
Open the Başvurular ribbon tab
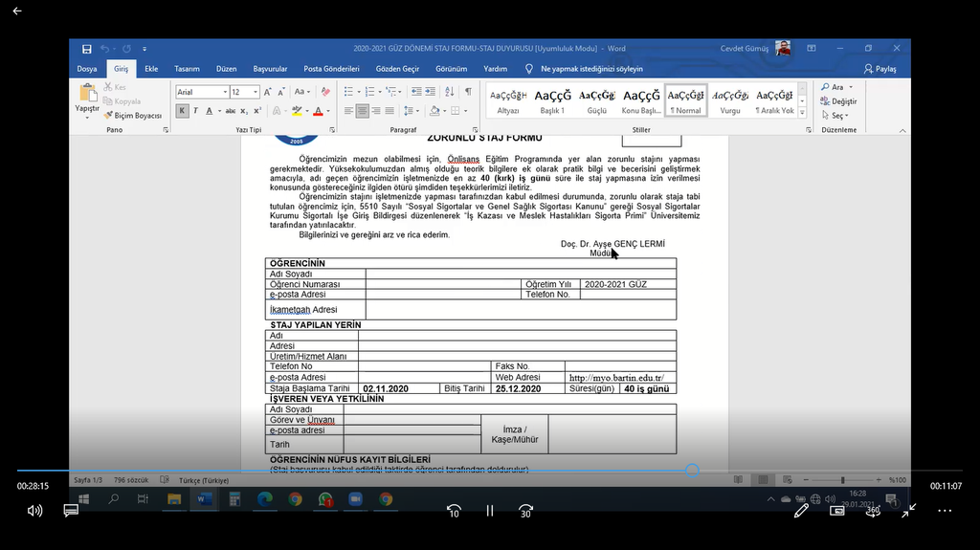point(270,69)
